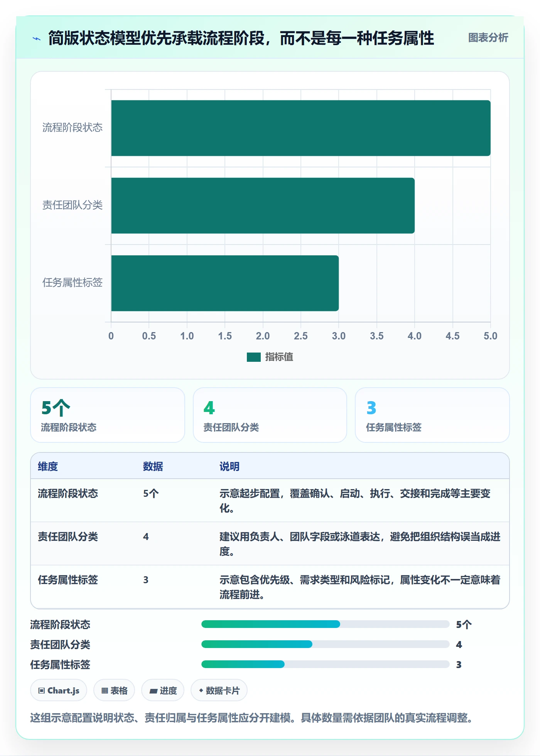Open the 5个 流程阶段状态 data card
Image resolution: width=540 pixels, height=756 pixels.
(108, 415)
